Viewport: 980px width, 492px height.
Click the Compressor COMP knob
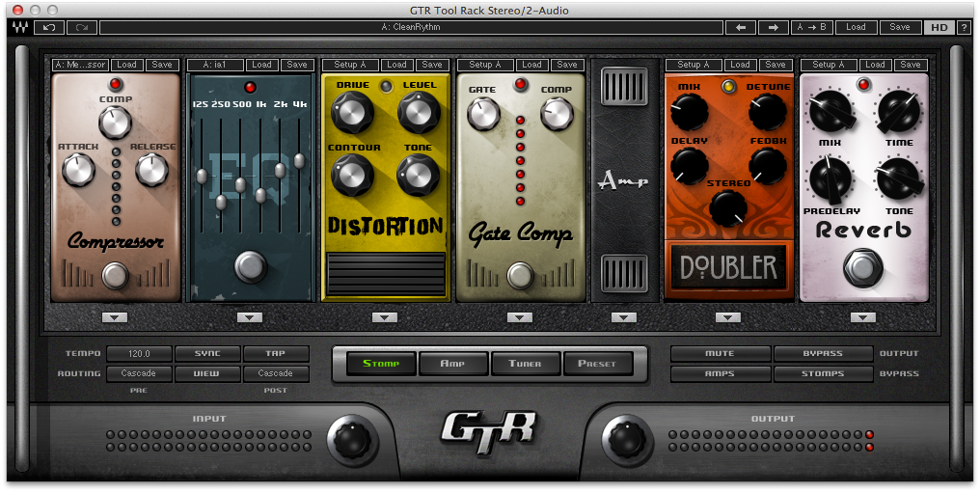coord(115,122)
